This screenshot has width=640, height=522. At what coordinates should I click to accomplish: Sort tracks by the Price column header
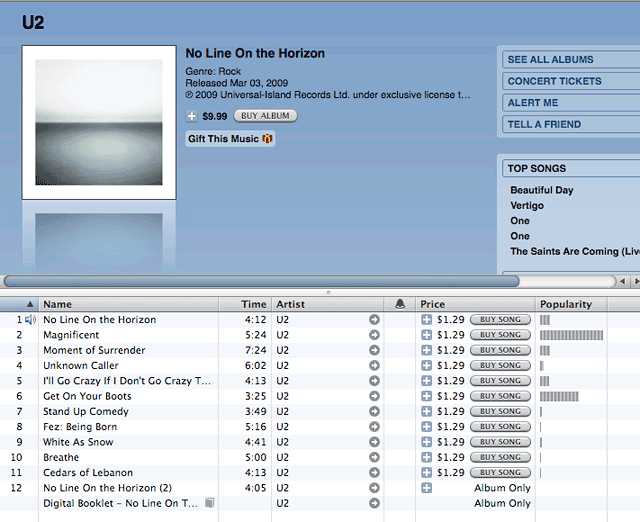point(476,304)
